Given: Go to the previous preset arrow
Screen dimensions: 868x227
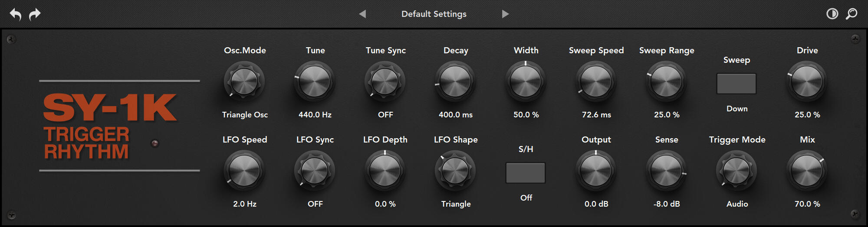Looking at the screenshot, I should tap(362, 14).
